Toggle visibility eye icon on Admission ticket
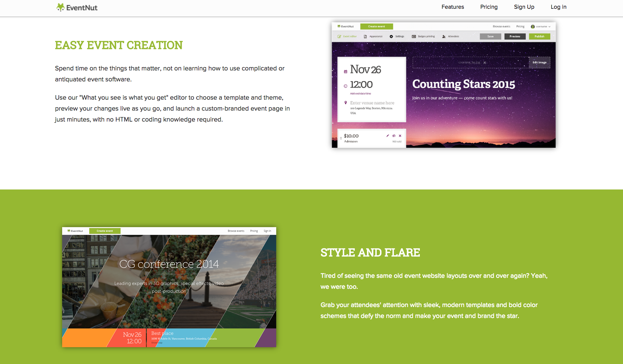This screenshot has height=364, width=623. click(394, 136)
